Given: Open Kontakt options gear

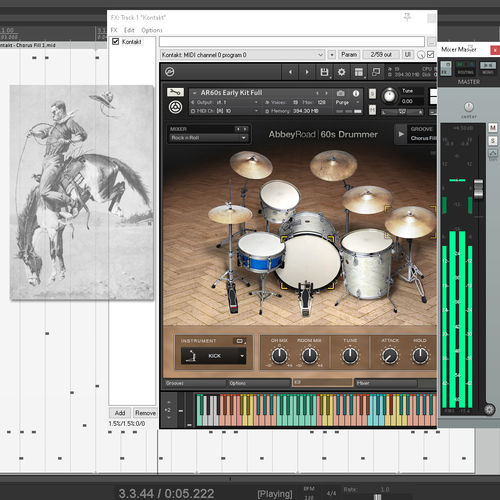Looking at the screenshot, I should tap(341, 72).
